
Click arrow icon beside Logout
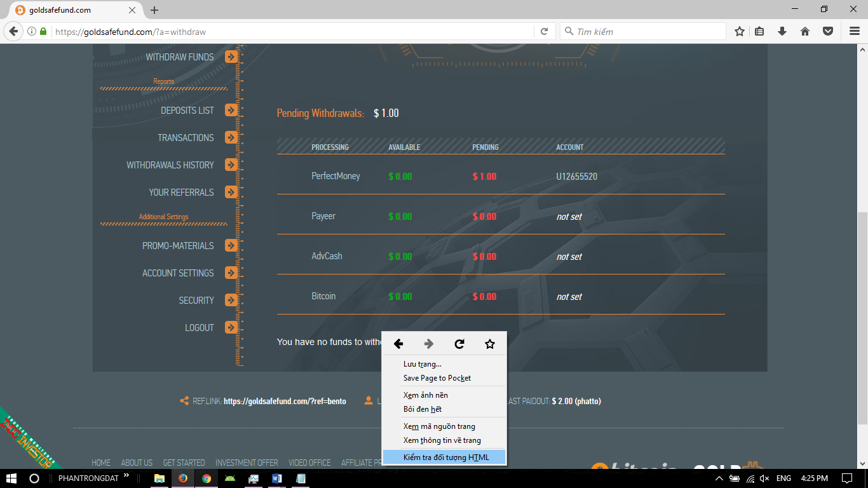coord(231,327)
